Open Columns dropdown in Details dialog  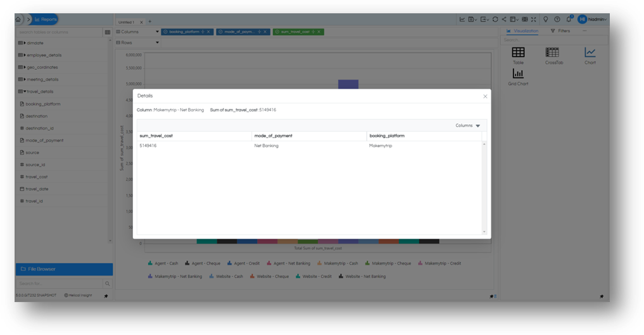click(467, 125)
